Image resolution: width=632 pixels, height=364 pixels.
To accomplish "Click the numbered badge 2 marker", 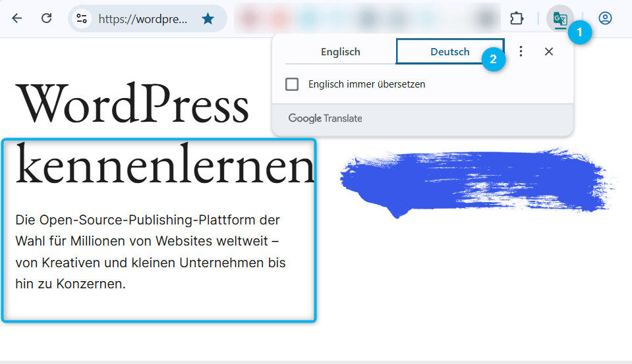I will pos(494,59).
